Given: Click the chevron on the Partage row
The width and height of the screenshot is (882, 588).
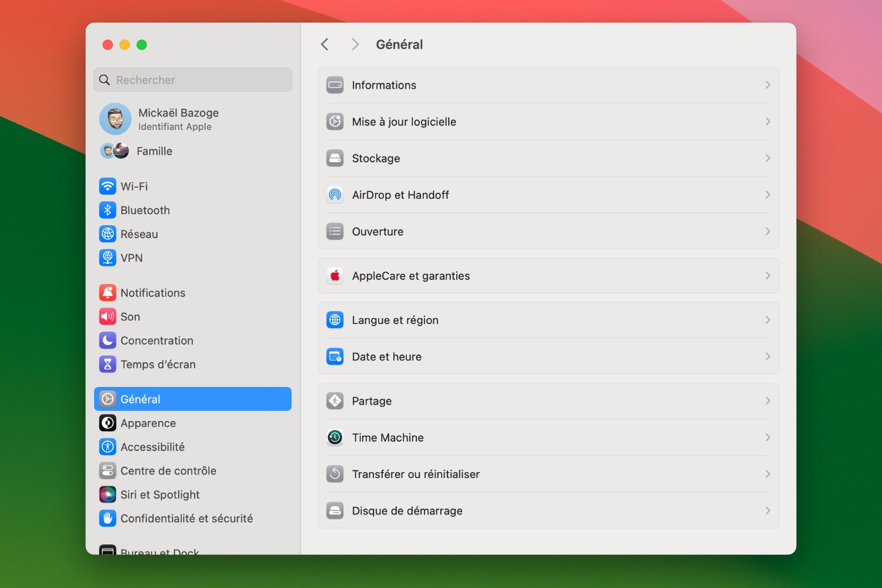Looking at the screenshot, I should tap(768, 401).
